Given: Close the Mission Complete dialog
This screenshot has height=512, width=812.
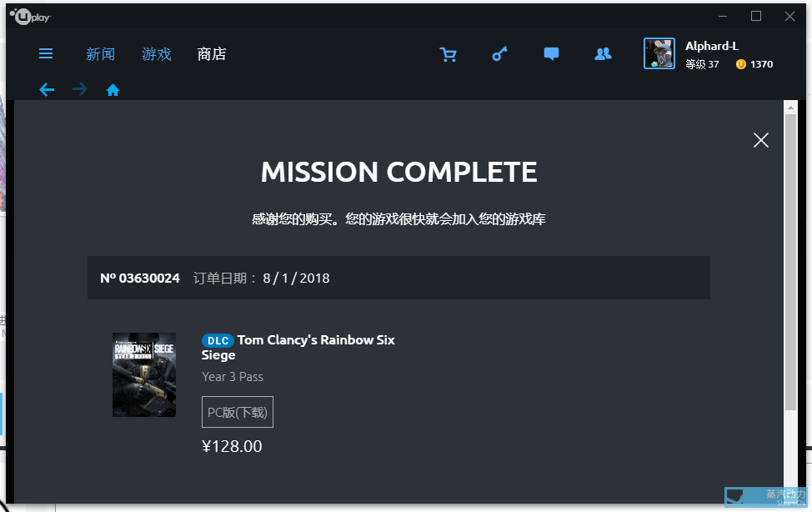Looking at the screenshot, I should pyautogui.click(x=761, y=140).
